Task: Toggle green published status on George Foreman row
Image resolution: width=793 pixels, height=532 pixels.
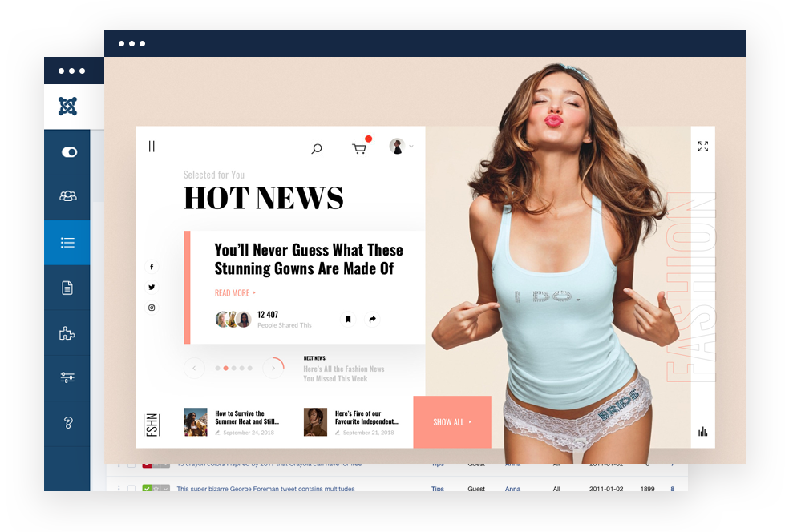Action: pyautogui.click(x=147, y=489)
